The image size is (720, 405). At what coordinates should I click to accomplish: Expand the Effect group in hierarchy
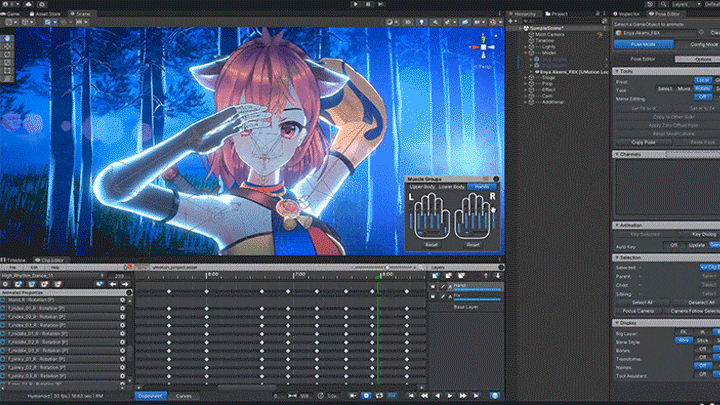[x=525, y=90]
